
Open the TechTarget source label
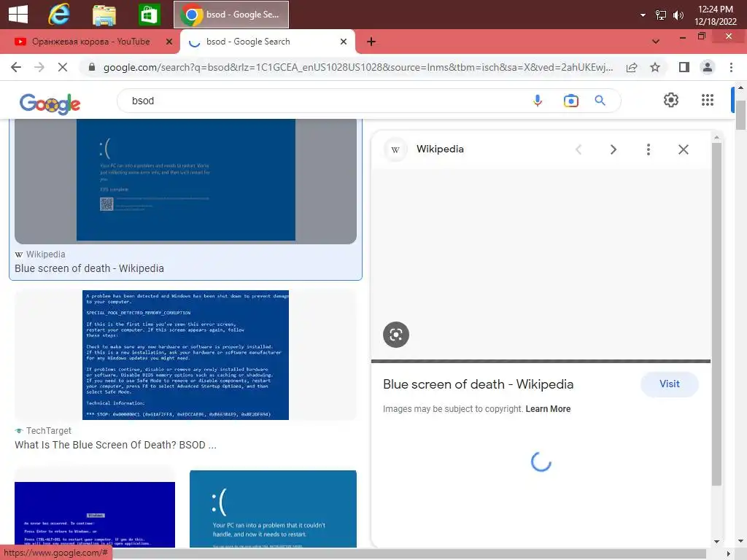click(x=43, y=430)
